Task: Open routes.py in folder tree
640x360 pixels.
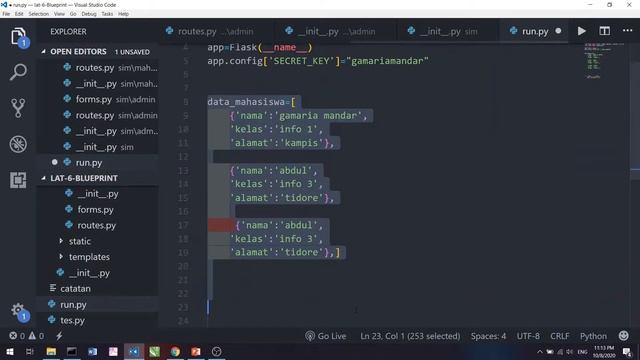Action: coord(98,225)
